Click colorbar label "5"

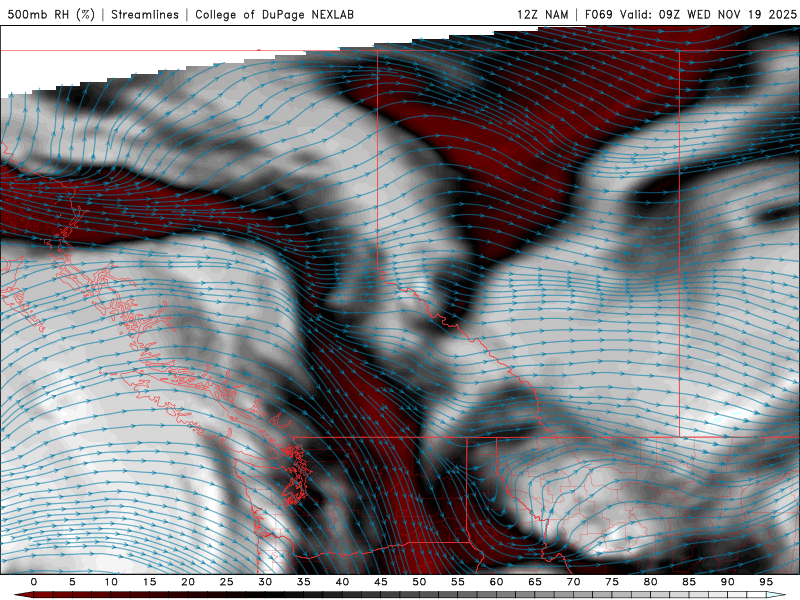[72, 582]
